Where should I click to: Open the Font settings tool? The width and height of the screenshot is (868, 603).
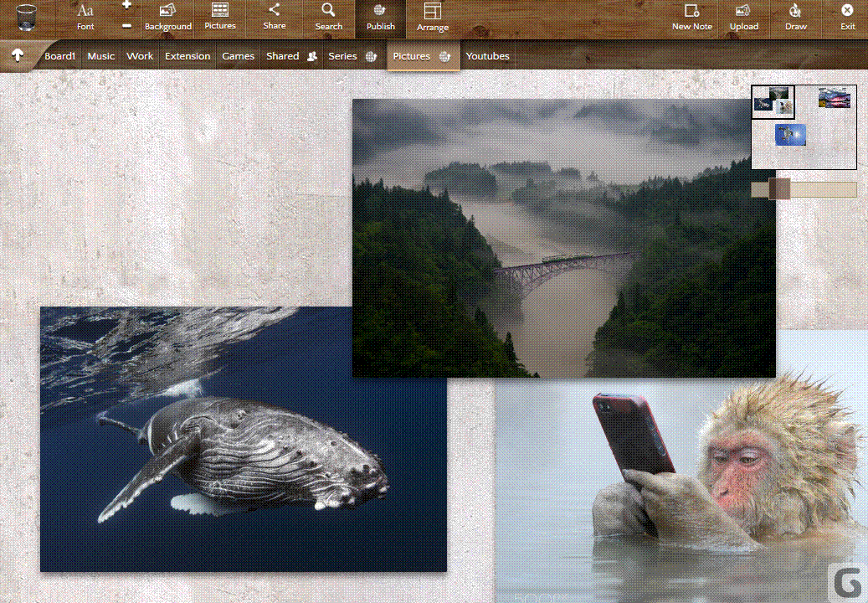pos(85,17)
